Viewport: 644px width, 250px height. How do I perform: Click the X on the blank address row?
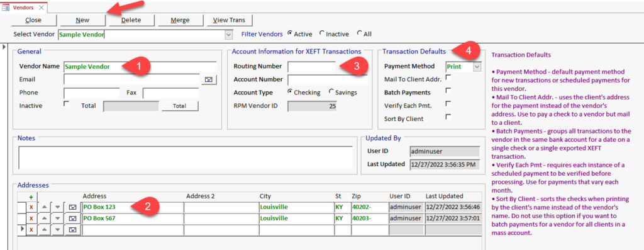pyautogui.click(x=31, y=230)
